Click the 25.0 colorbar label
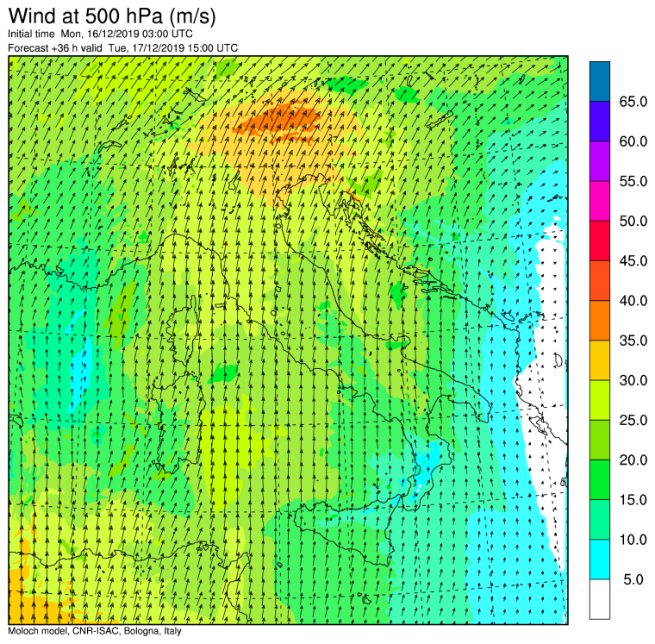This screenshot has width=655, height=644. coord(633,420)
